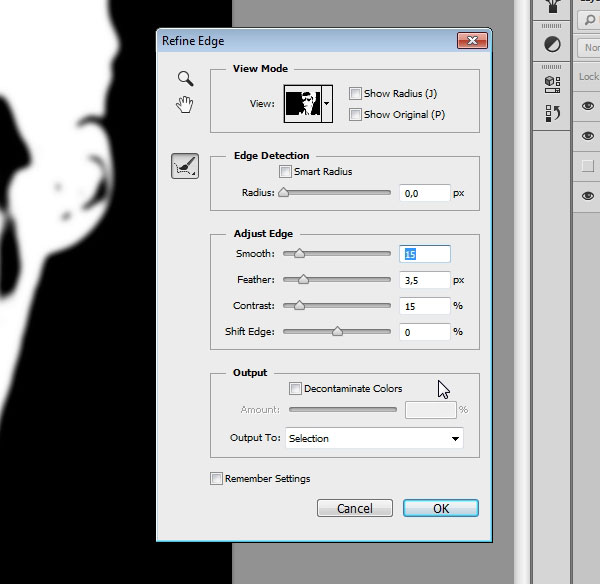
Task: Select the Refine Radius brush tool
Action: coord(185,168)
